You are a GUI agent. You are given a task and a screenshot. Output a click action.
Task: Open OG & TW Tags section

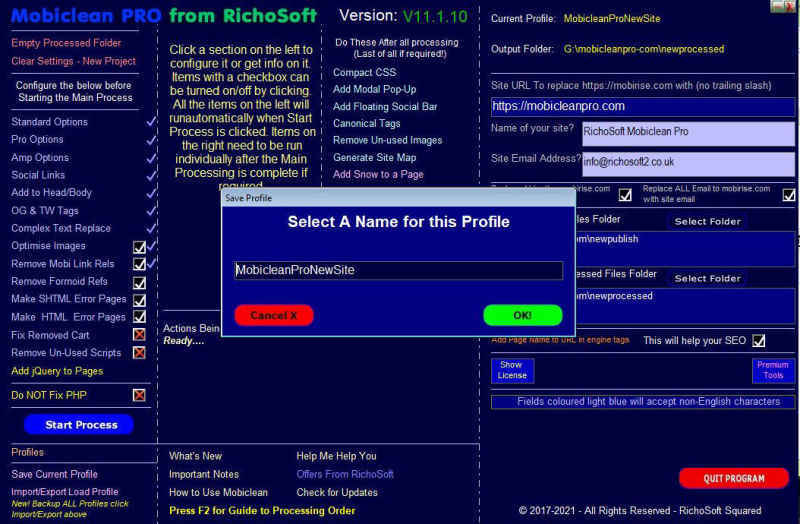[45, 211]
